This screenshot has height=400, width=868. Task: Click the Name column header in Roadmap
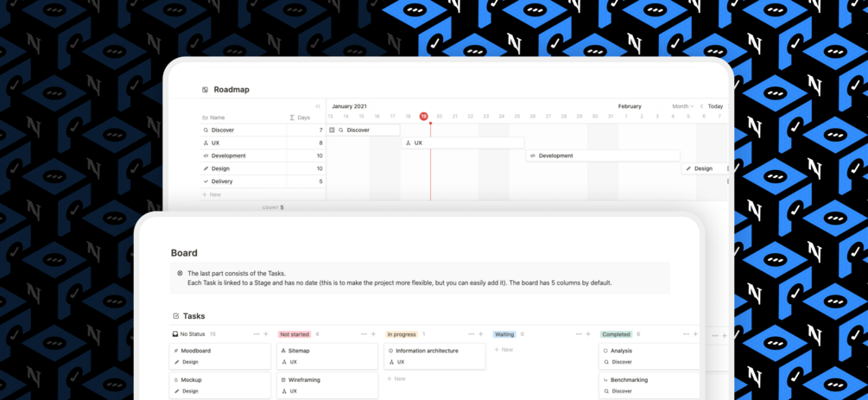click(213, 117)
